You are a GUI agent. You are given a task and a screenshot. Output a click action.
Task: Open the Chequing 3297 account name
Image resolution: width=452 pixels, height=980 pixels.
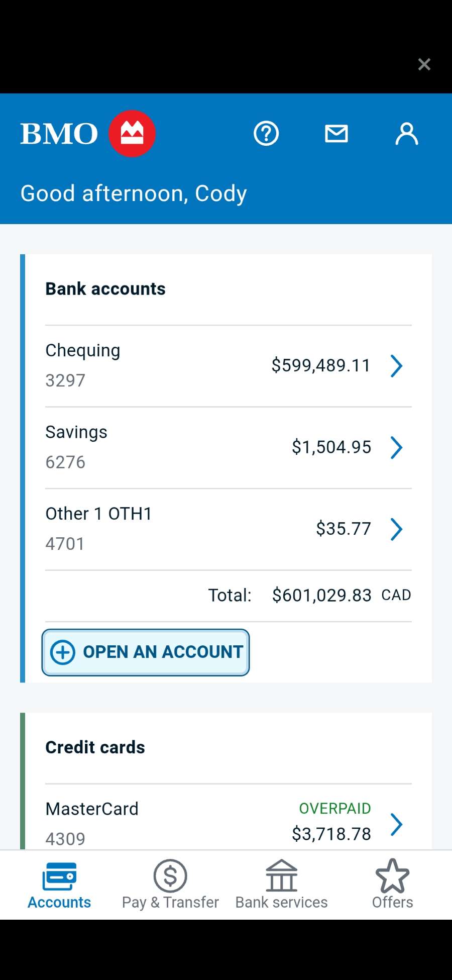(x=83, y=350)
